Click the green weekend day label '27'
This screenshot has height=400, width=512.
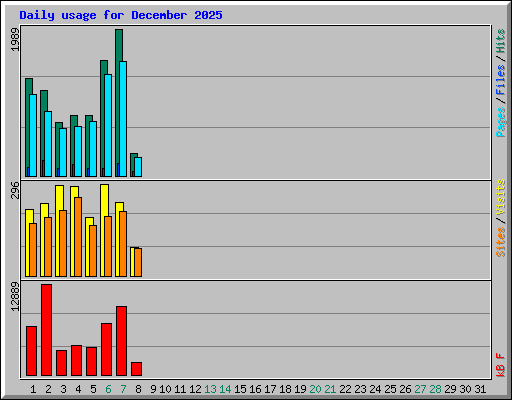pyautogui.click(x=420, y=389)
